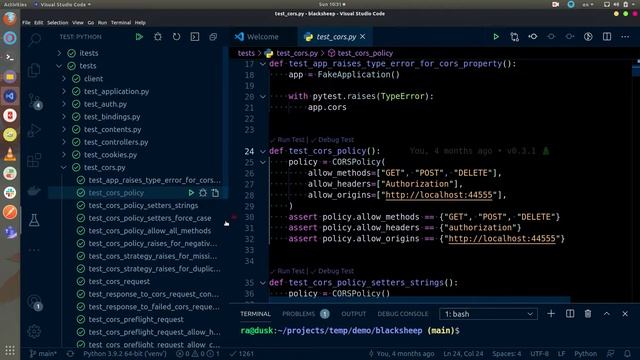The height and width of the screenshot is (360, 640).
Task: Expand test_auth.py tree node
Action: (64, 104)
